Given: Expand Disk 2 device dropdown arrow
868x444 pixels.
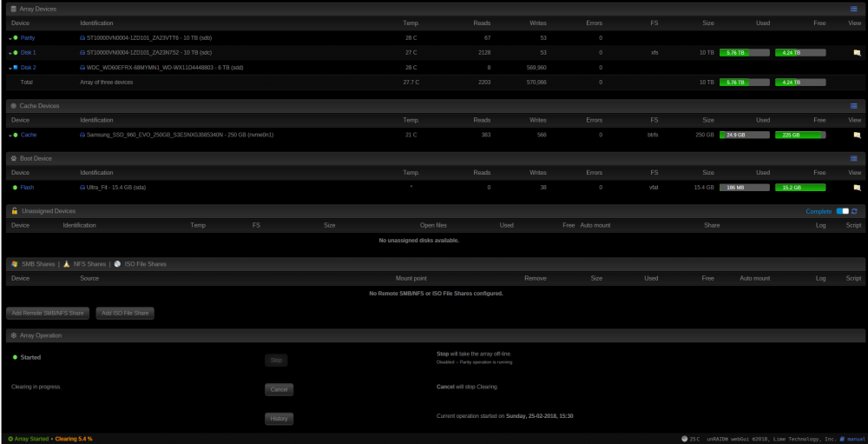Looking at the screenshot, I should (x=10, y=68).
